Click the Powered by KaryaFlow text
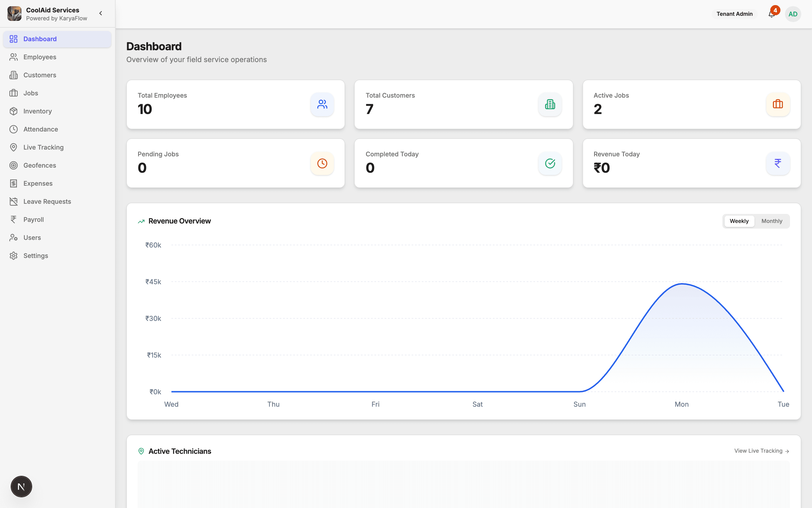 click(x=57, y=18)
